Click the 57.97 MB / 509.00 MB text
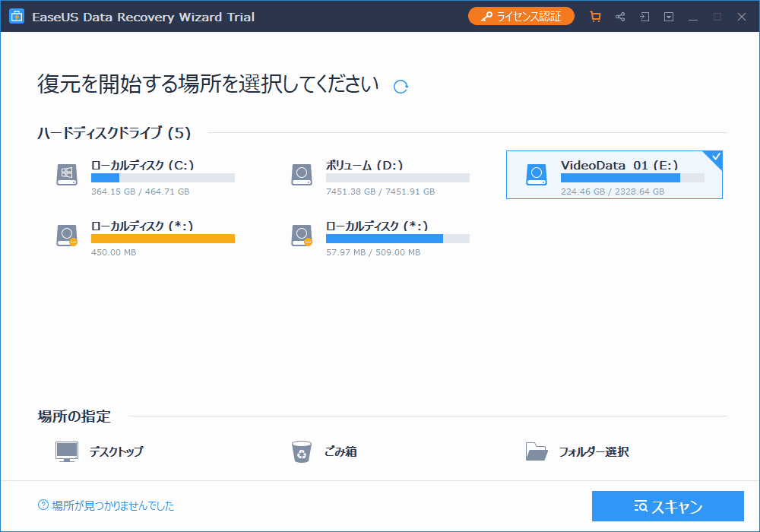The width and height of the screenshot is (760, 532). tap(373, 252)
